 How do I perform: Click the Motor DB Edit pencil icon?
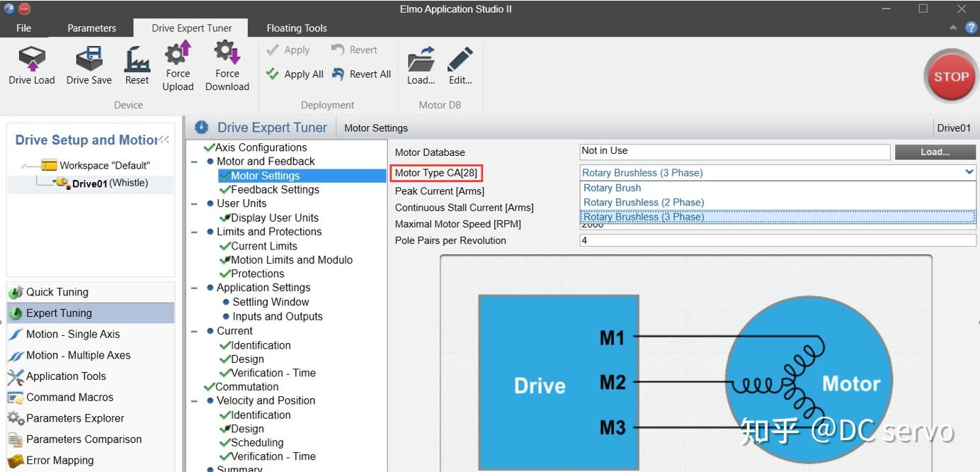point(460,60)
